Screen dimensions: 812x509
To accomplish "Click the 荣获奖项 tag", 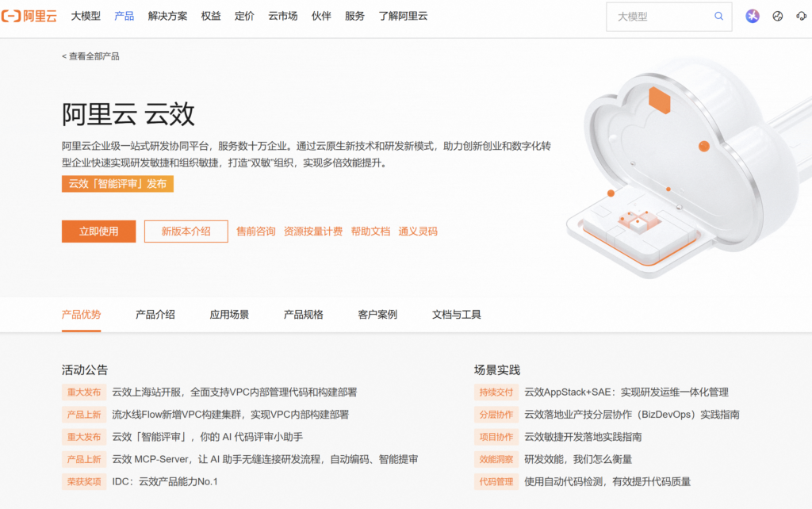I will pyautogui.click(x=84, y=481).
